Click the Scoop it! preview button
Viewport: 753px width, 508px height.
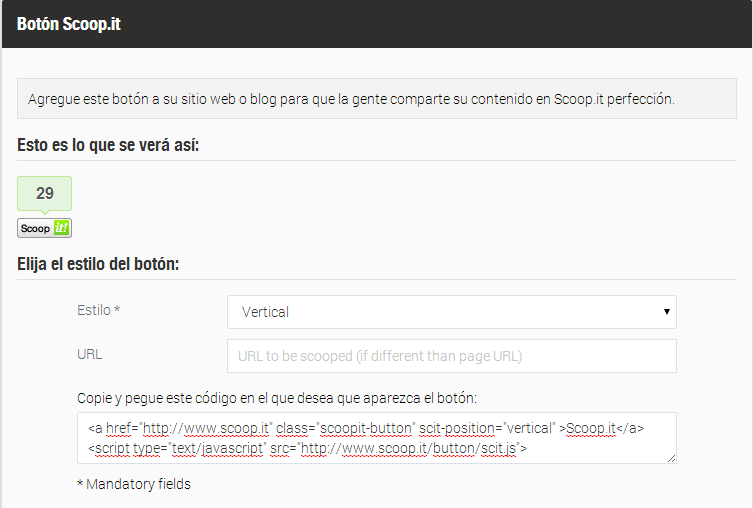click(x=45, y=228)
